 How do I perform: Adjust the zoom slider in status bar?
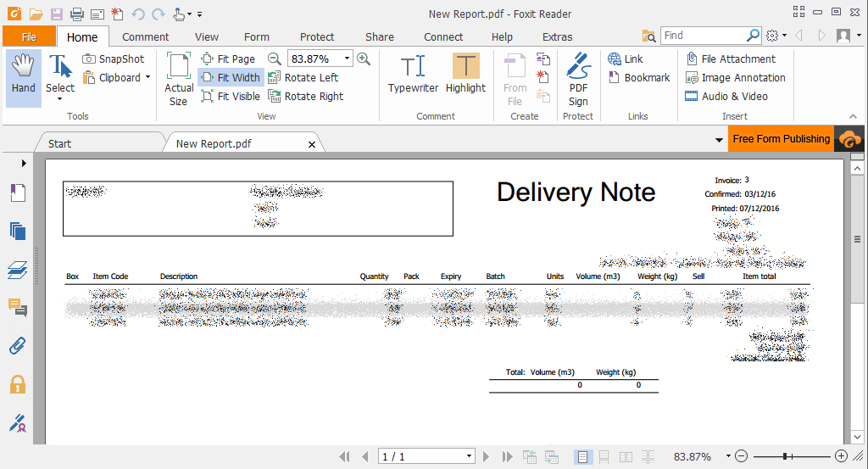(x=786, y=457)
